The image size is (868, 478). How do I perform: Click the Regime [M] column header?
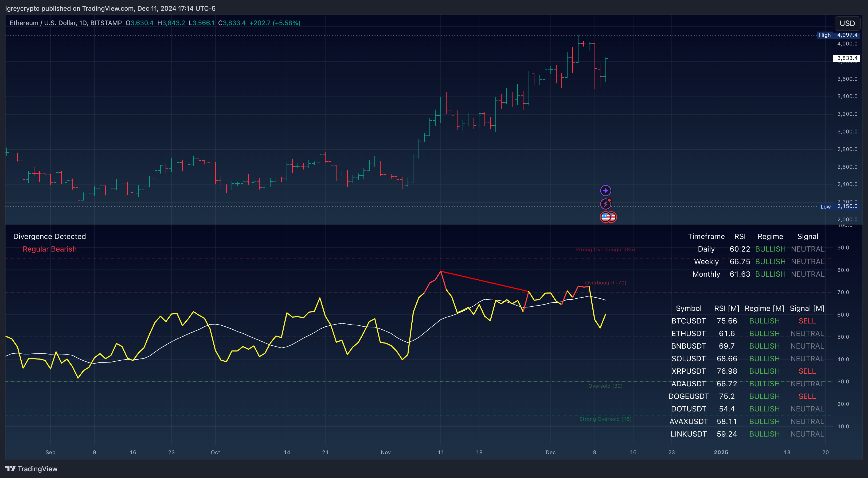click(764, 308)
